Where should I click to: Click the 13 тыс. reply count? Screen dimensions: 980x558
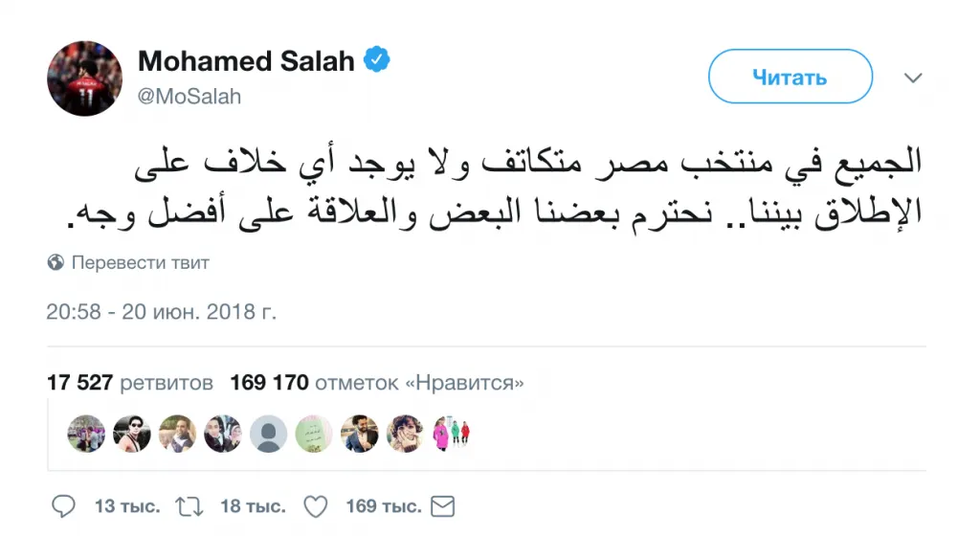click(x=126, y=505)
